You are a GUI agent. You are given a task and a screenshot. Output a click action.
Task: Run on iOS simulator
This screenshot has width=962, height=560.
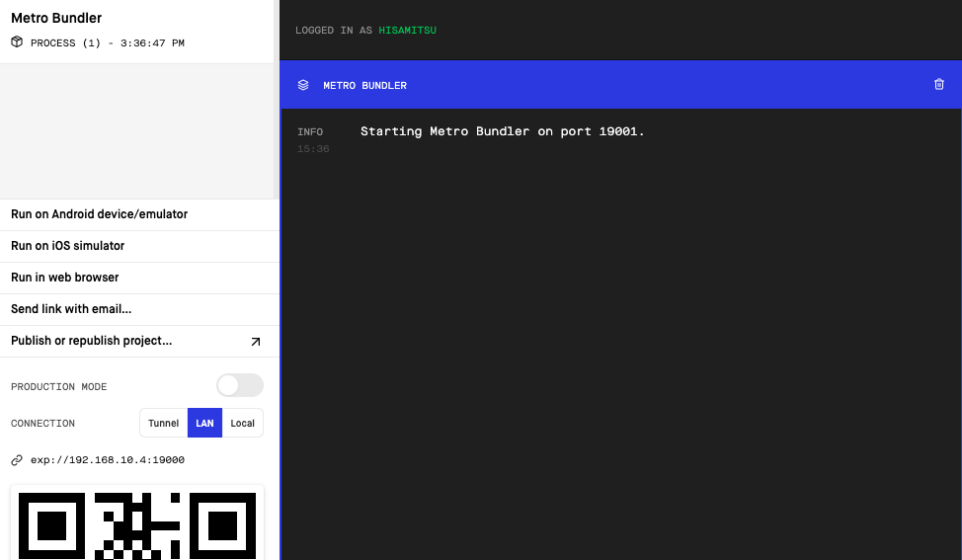click(67, 246)
